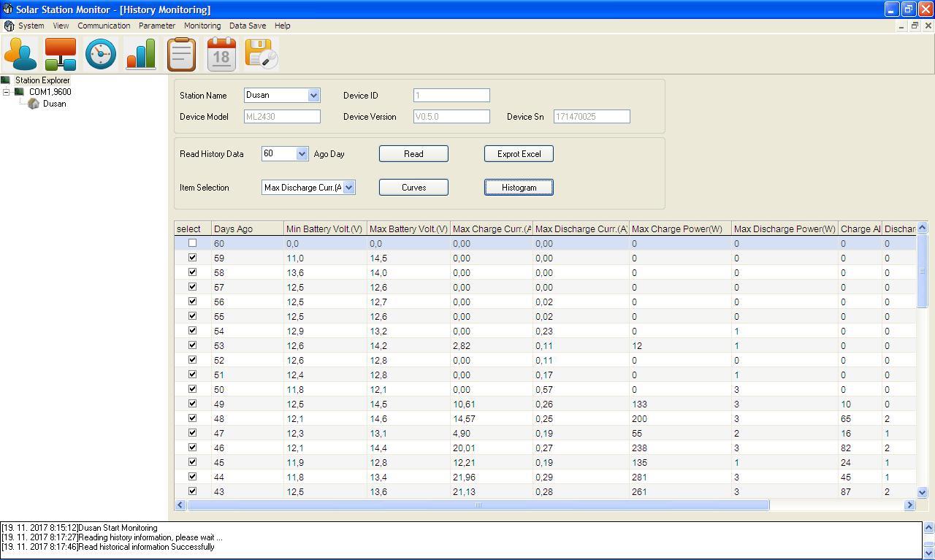The image size is (935, 560).
Task: Click the floppy disk with magnifier icon
Action: click(262, 55)
